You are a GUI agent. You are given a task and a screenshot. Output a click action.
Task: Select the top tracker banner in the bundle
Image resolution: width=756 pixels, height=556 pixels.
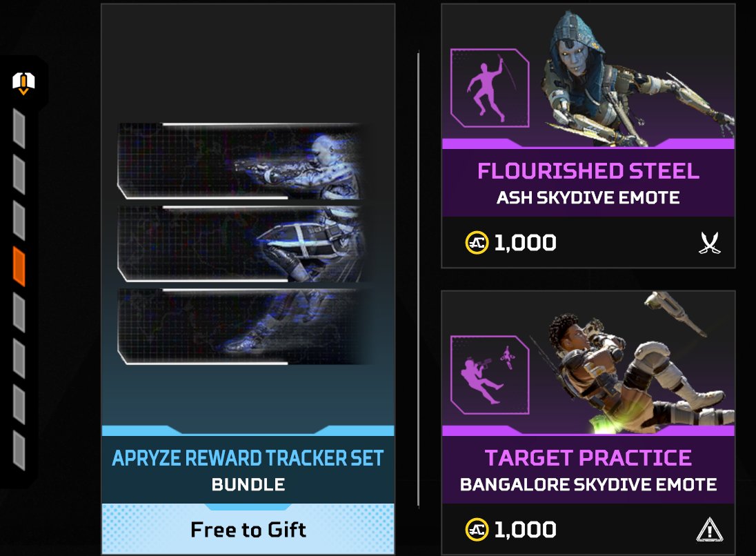[239, 161]
